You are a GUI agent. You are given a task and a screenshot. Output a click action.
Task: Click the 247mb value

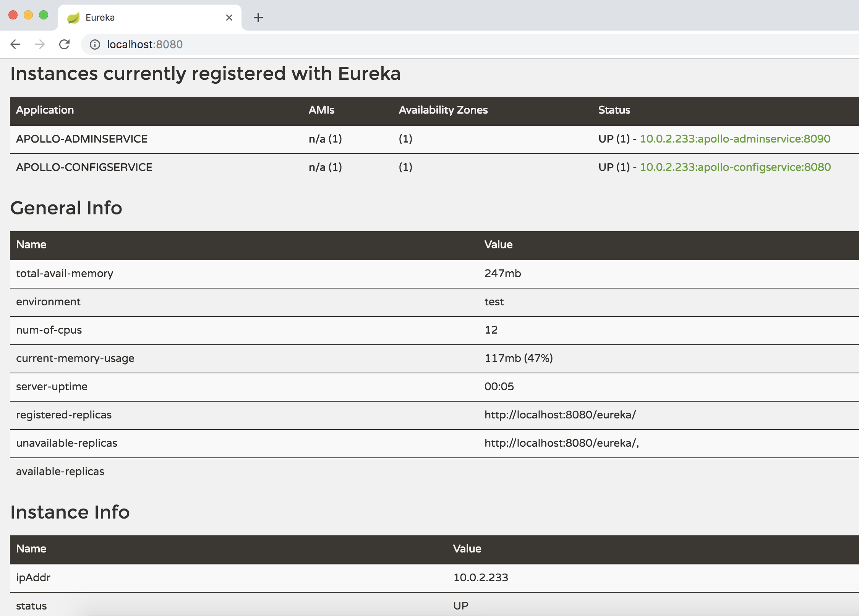(503, 274)
